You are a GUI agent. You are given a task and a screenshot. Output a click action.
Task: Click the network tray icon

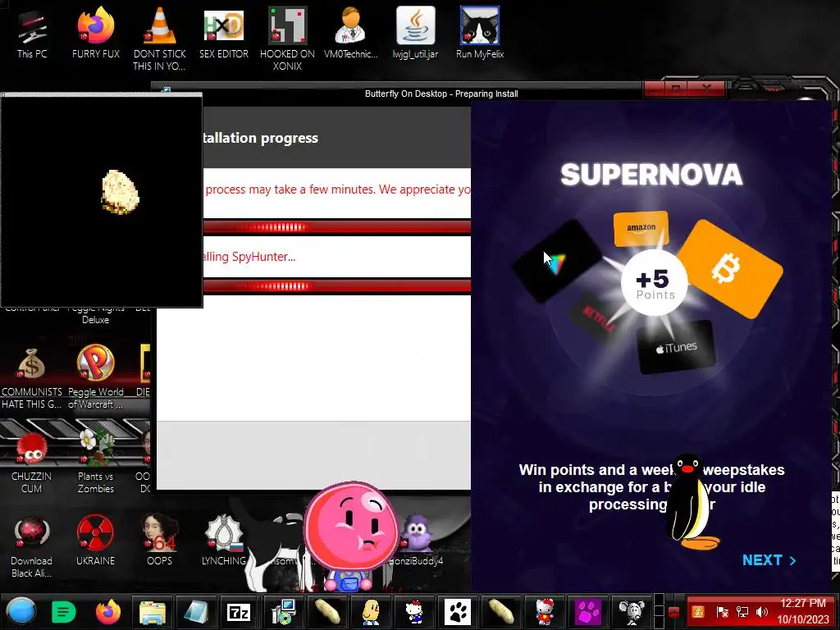point(742,611)
